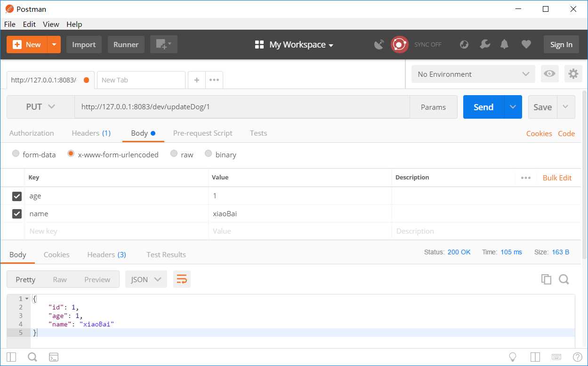Viewport: 588px width, 366px height.
Task: Open the Runner button
Action: pyautogui.click(x=126, y=44)
